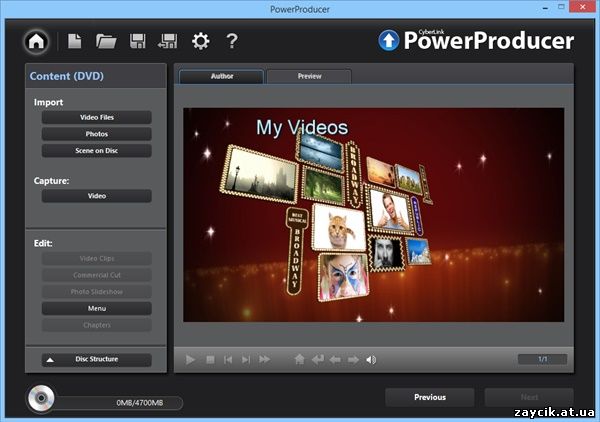The height and width of the screenshot is (422, 600).
Task: Jump to next chapter button
Action: [246, 360]
